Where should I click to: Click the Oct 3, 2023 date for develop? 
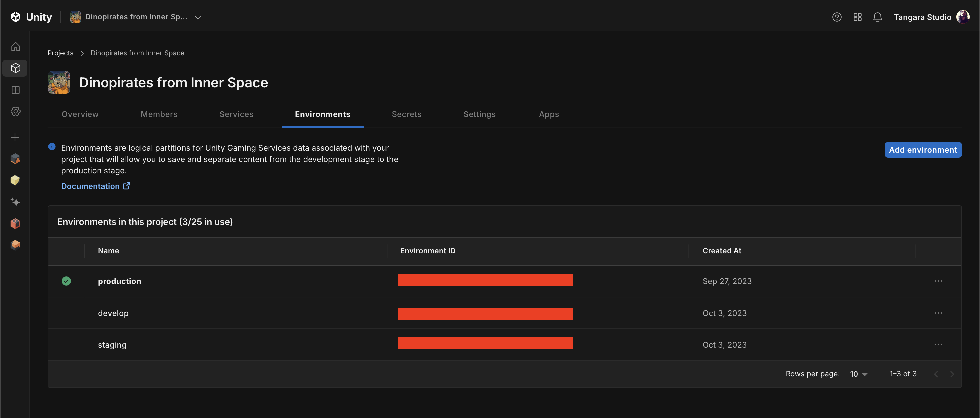click(x=724, y=313)
